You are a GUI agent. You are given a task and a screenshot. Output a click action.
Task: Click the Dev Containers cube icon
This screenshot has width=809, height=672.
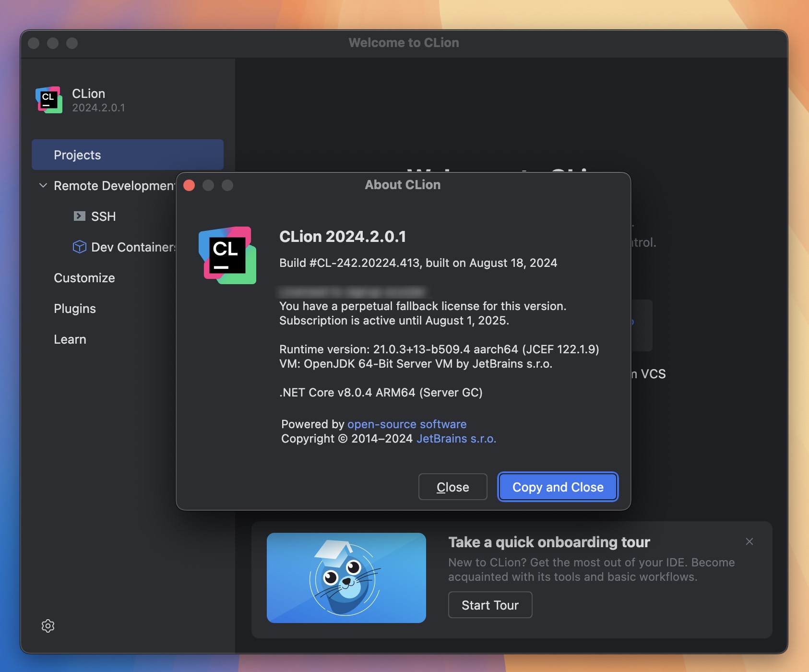click(79, 247)
